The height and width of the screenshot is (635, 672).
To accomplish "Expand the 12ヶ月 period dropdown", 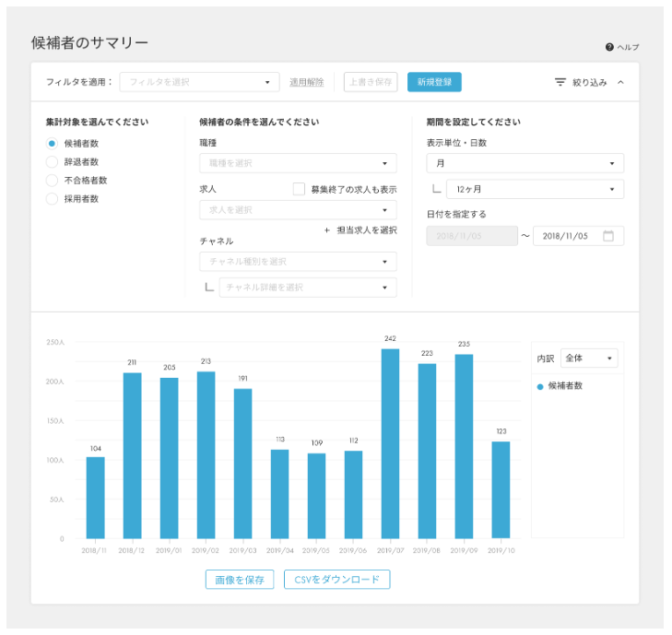I will [x=535, y=190].
